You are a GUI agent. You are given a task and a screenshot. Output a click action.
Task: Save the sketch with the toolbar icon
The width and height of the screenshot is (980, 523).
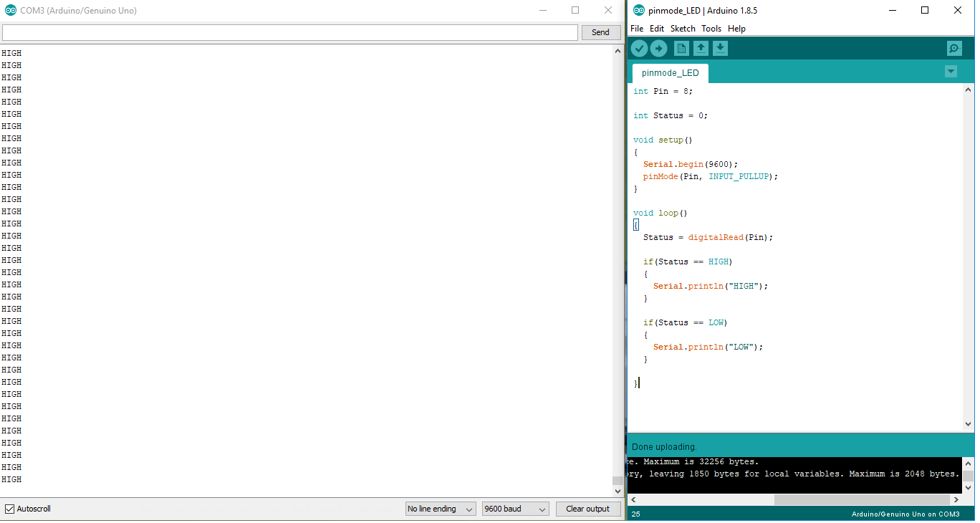point(720,48)
